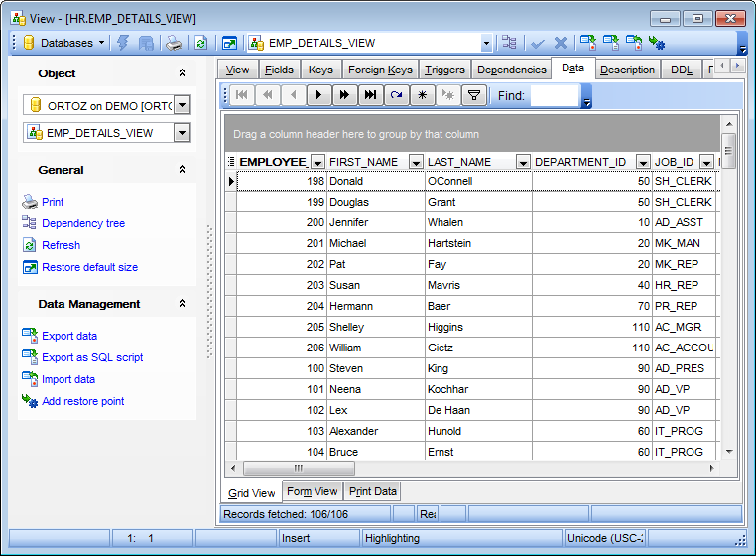Click the Refresh icon in top toolbar
The width and height of the screenshot is (756, 556).
pos(201,43)
